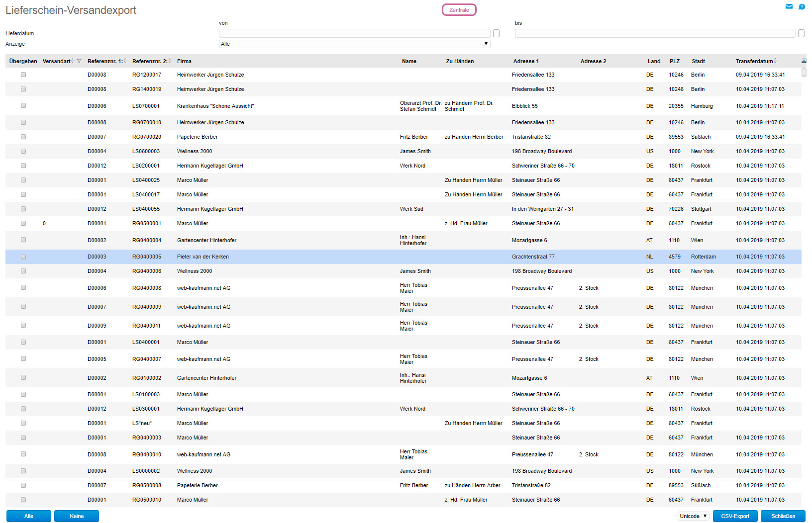Open the mail envelope icon
This screenshot has height=523, width=812.
tap(789, 6)
